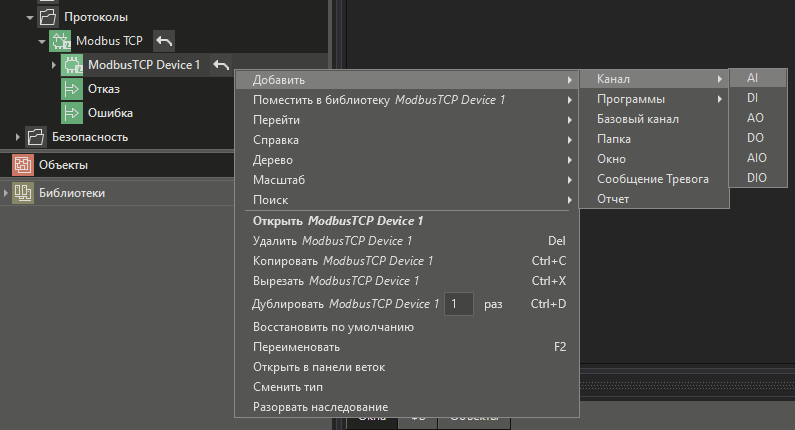This screenshot has height=430, width=795.
Task: Collapse the Протоколы tree node
Action: pyautogui.click(x=30, y=17)
